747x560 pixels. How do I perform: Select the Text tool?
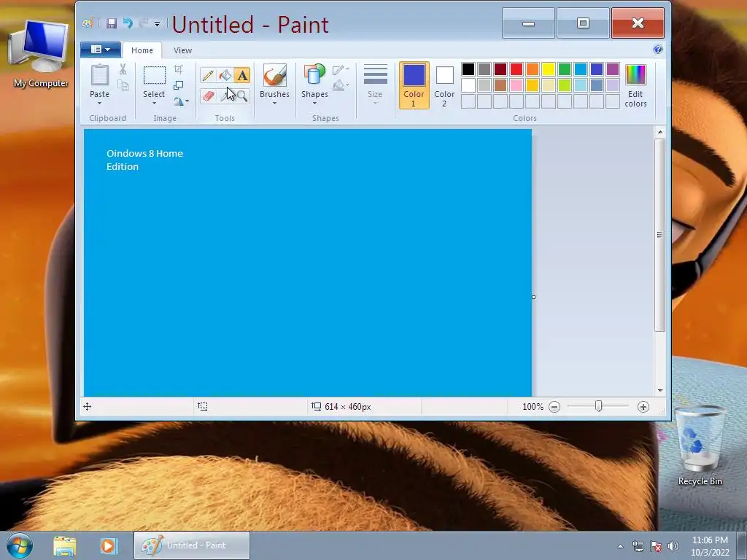[242, 75]
